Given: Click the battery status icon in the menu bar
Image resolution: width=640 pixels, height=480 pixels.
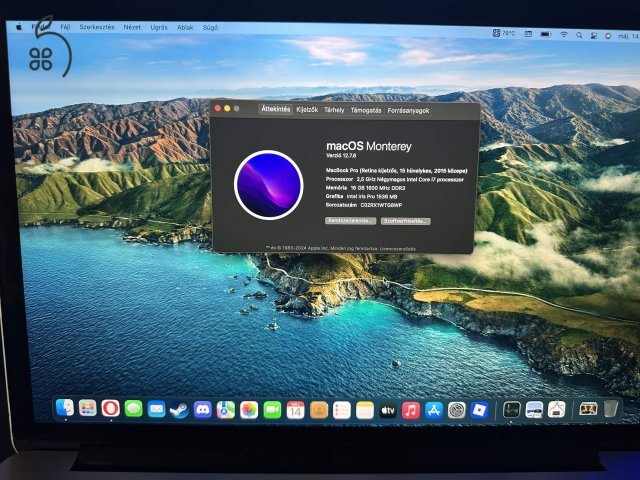Looking at the screenshot, I should pos(546,34).
